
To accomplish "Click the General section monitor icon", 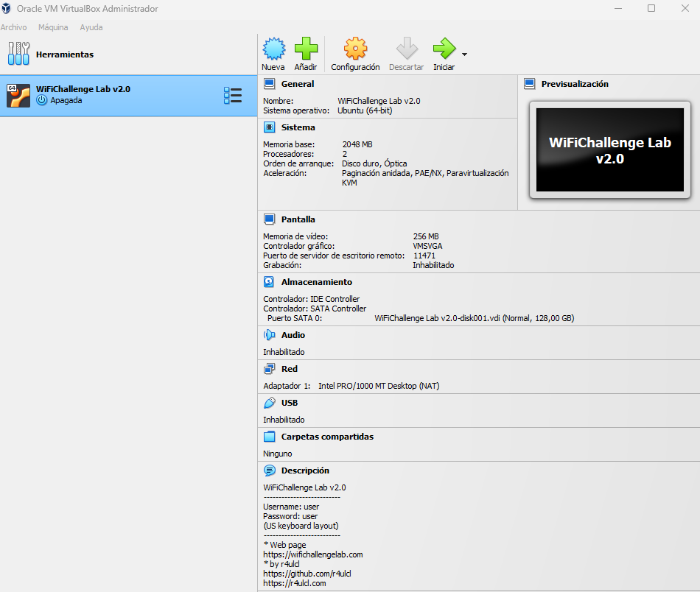I will click(269, 84).
